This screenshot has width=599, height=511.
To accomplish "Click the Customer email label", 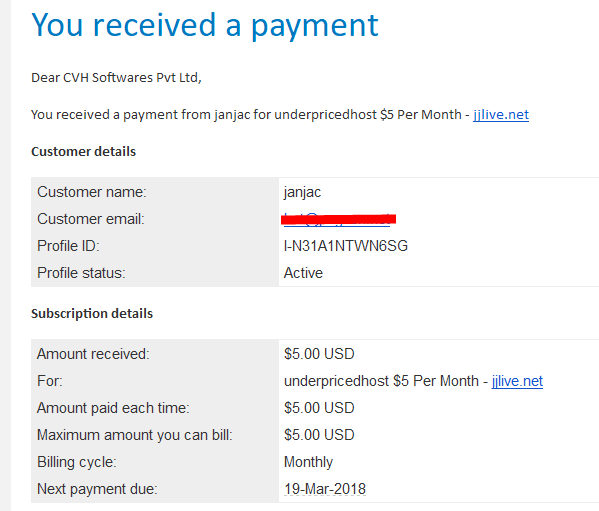I will 91,219.
